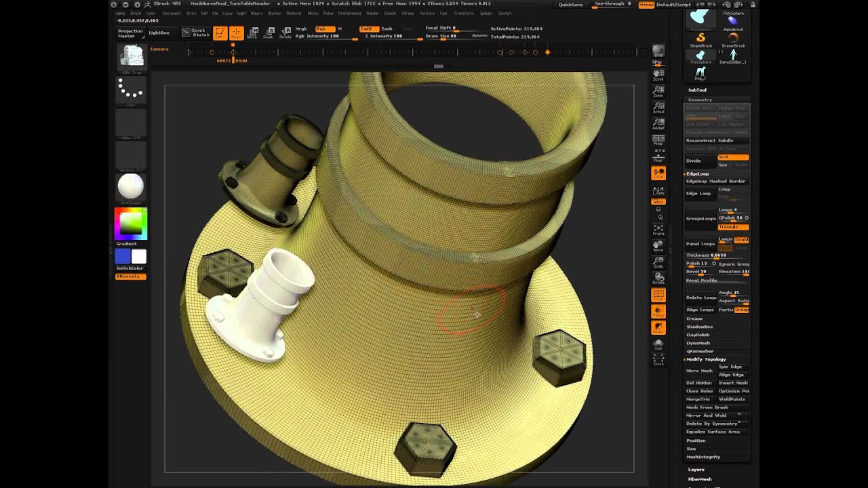Select the EraserBrush tool thumbnail
868x488 pixels.
(732, 39)
